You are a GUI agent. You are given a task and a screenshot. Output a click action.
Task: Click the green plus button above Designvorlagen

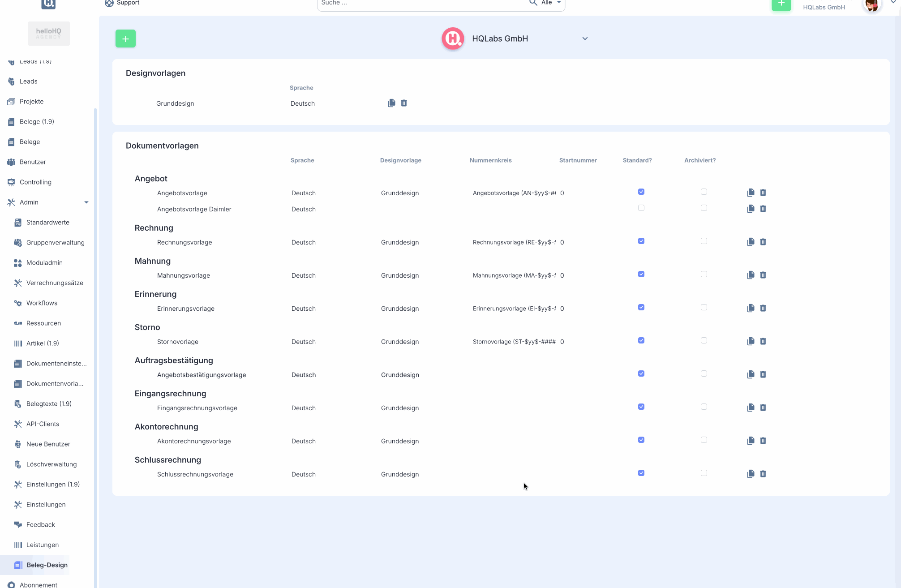pos(125,39)
